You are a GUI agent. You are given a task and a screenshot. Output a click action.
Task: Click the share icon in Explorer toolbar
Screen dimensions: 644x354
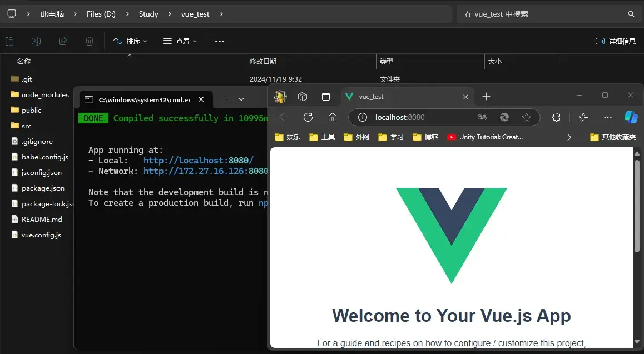coord(63,41)
